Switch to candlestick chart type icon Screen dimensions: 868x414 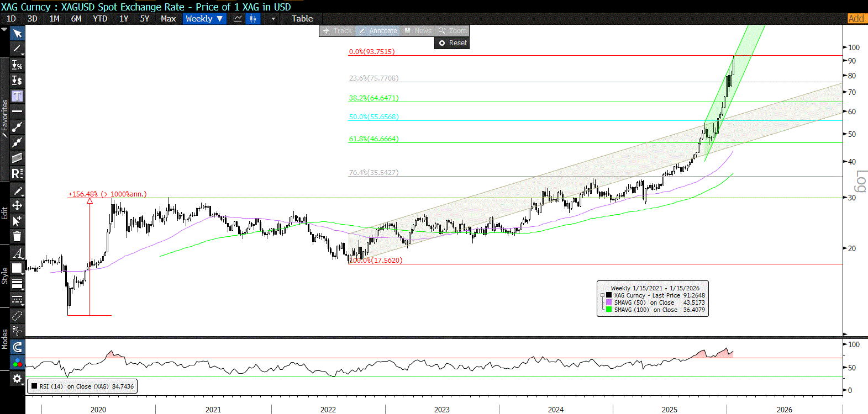tap(252, 19)
